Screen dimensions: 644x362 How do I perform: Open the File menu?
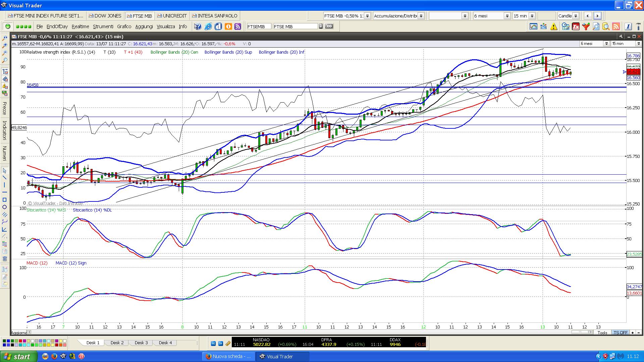[x=40, y=26]
